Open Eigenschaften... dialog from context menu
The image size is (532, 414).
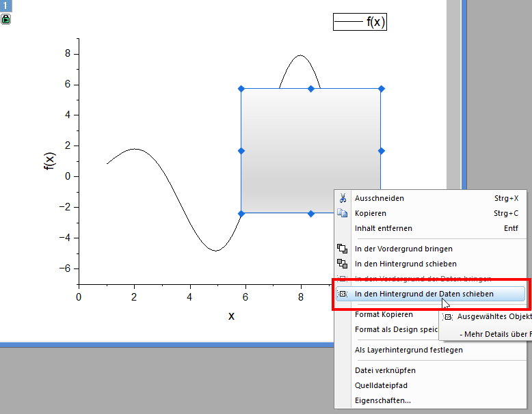point(382,400)
